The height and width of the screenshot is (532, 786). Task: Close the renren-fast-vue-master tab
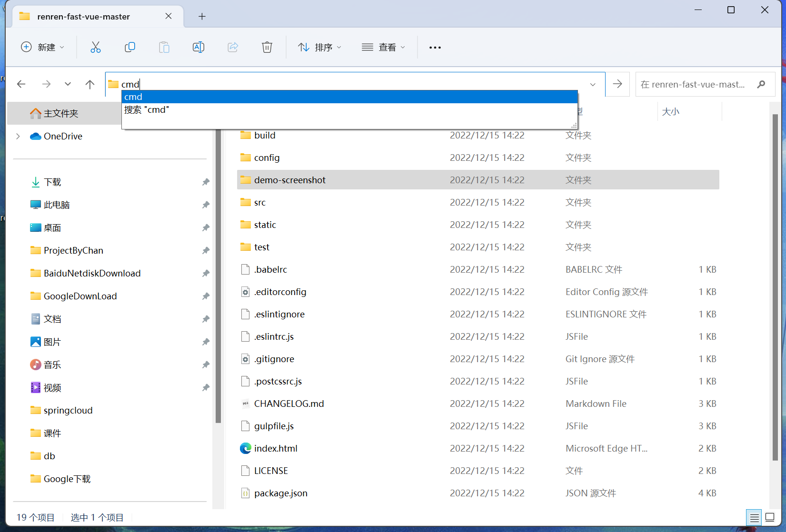169,16
